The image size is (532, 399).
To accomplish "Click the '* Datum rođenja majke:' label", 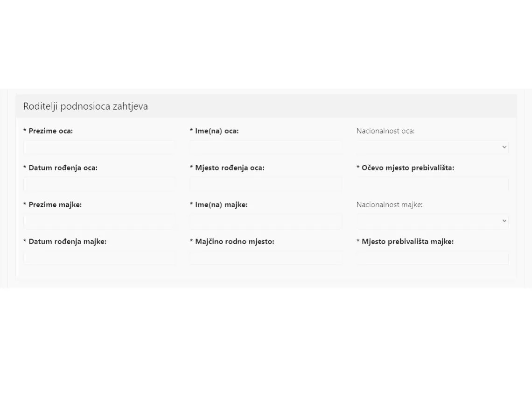I will (65, 242).
